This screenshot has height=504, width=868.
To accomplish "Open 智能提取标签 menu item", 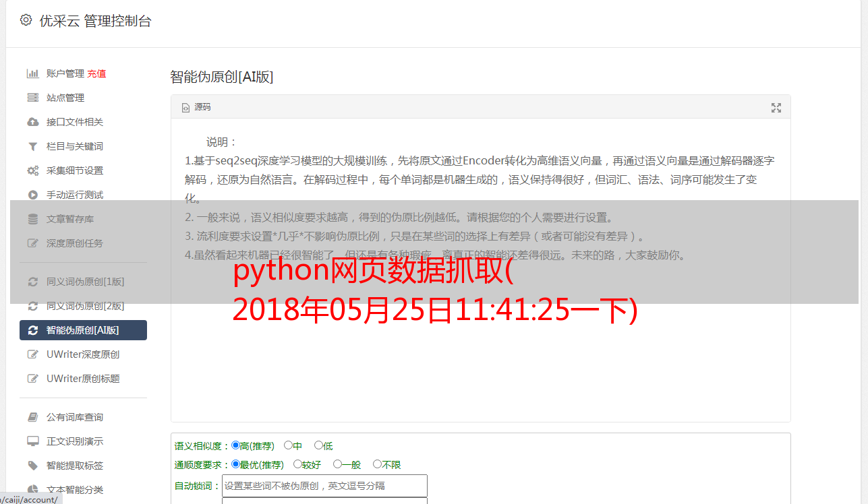I will 75,466.
